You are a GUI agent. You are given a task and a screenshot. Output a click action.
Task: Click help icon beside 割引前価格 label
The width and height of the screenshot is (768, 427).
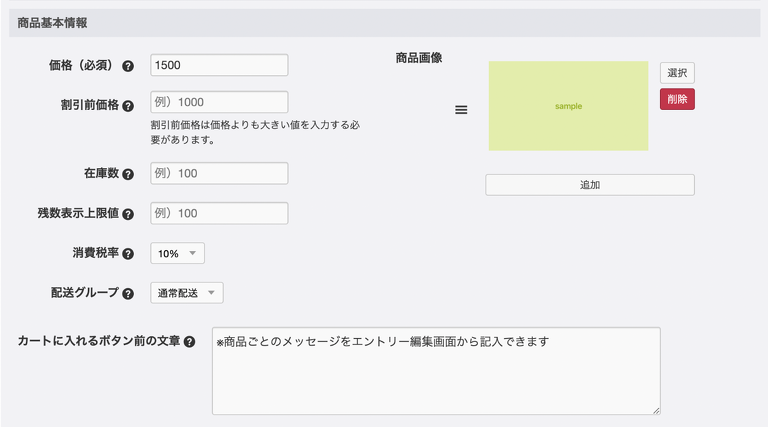tap(128, 104)
